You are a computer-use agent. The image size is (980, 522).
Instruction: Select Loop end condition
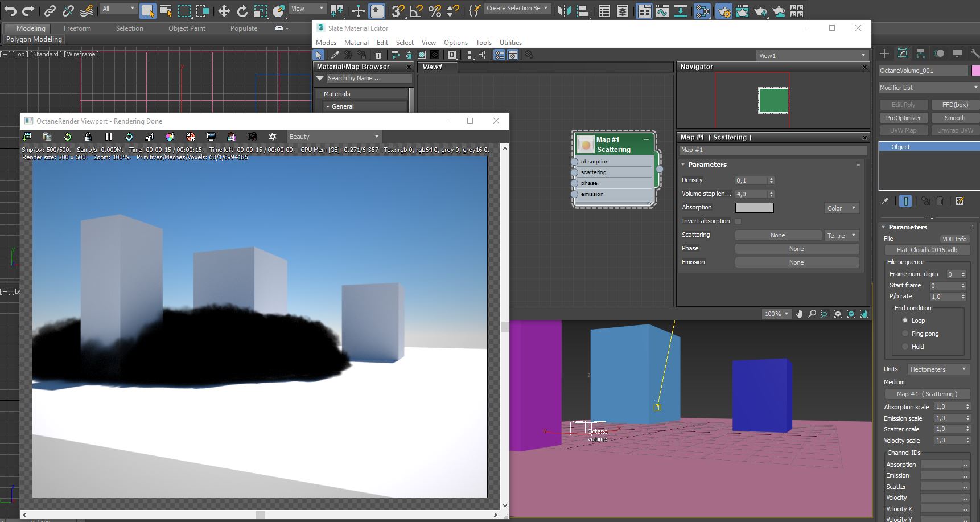[x=905, y=320]
